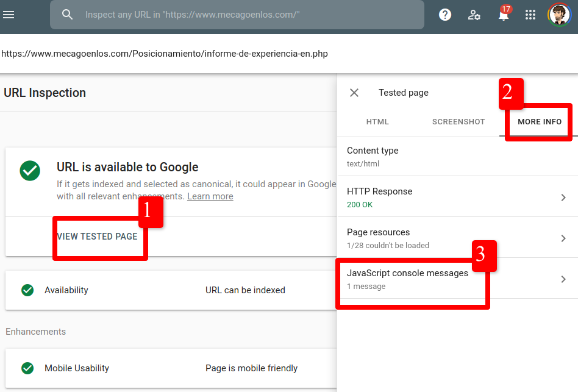578x392 pixels.
Task: Click the account profile avatar
Action: [x=558, y=15]
